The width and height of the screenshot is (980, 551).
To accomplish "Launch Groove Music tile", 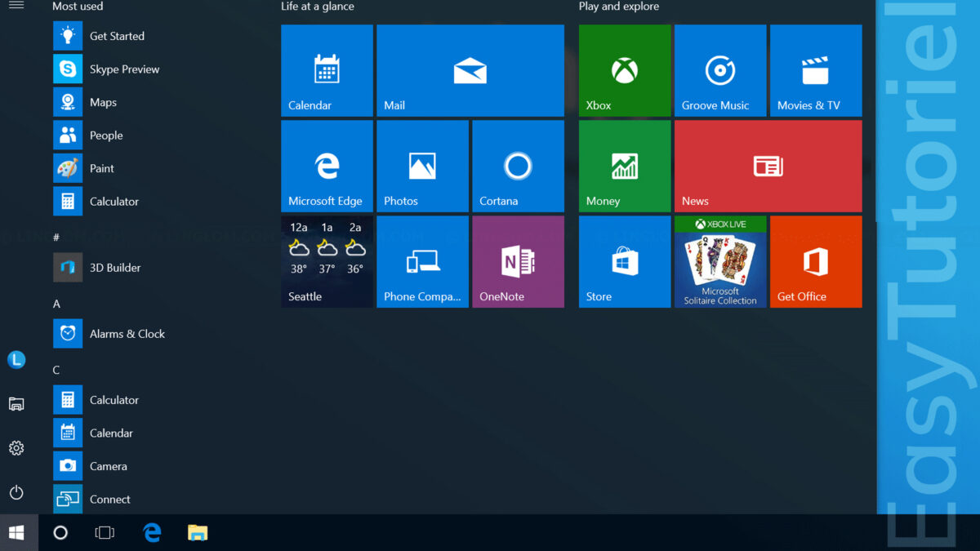I will coord(720,70).
